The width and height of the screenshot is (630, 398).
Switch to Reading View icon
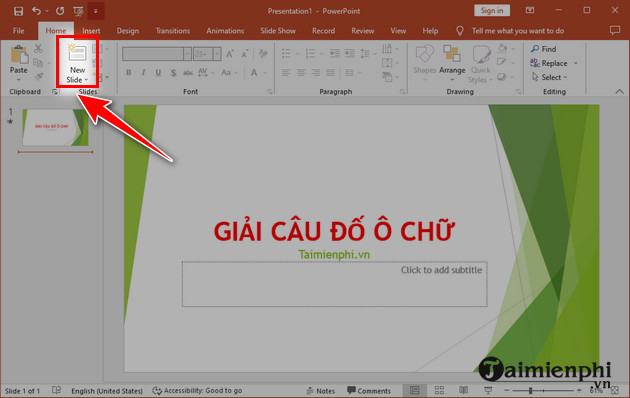pyautogui.click(x=463, y=390)
